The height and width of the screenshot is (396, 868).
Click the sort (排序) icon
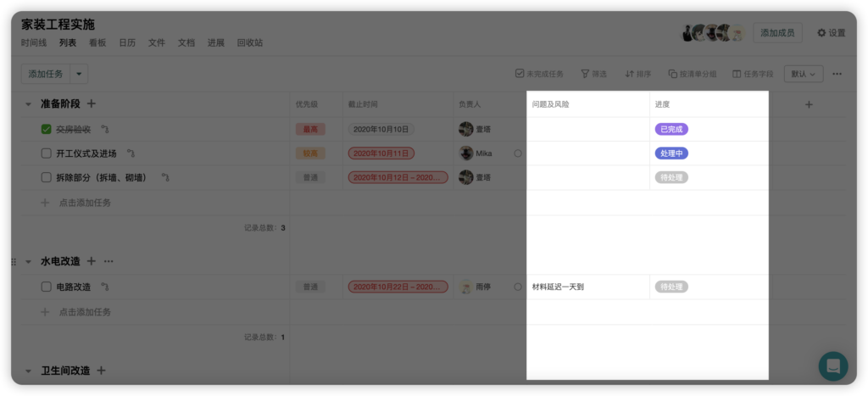629,74
